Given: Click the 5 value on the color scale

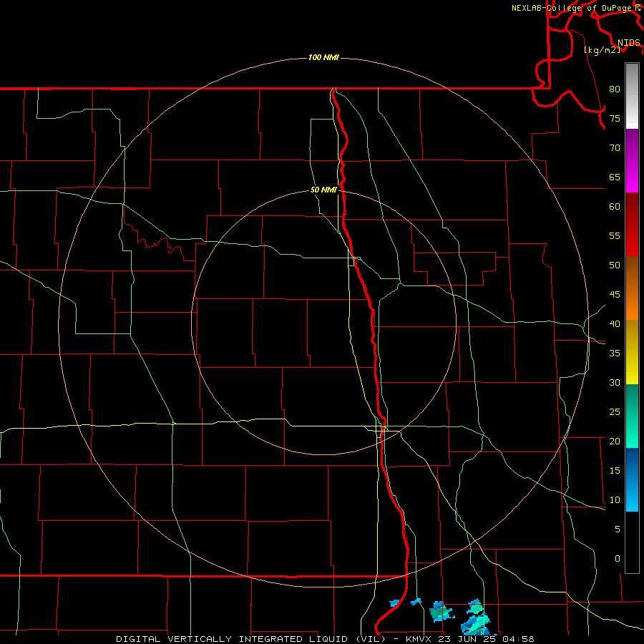Looking at the screenshot, I should click(618, 529).
